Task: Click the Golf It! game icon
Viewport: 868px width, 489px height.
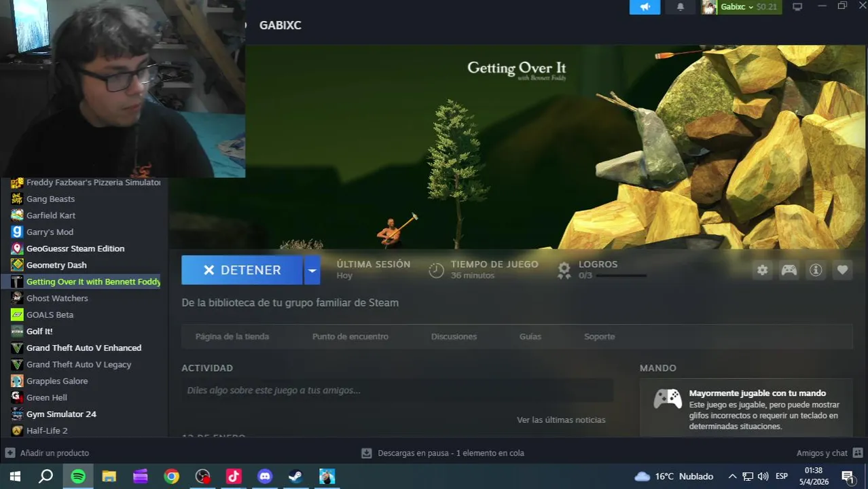Action: (17, 331)
